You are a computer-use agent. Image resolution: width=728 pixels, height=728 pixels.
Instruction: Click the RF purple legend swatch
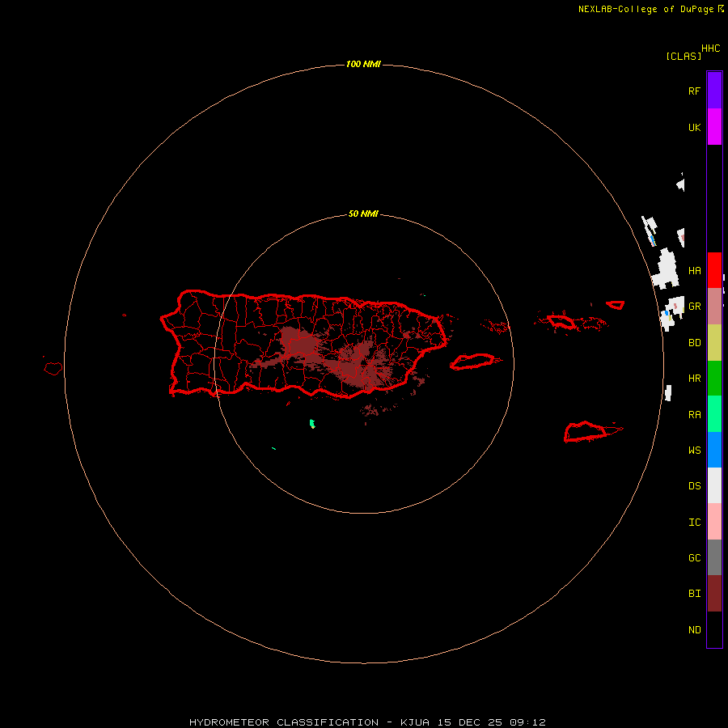pos(714,91)
